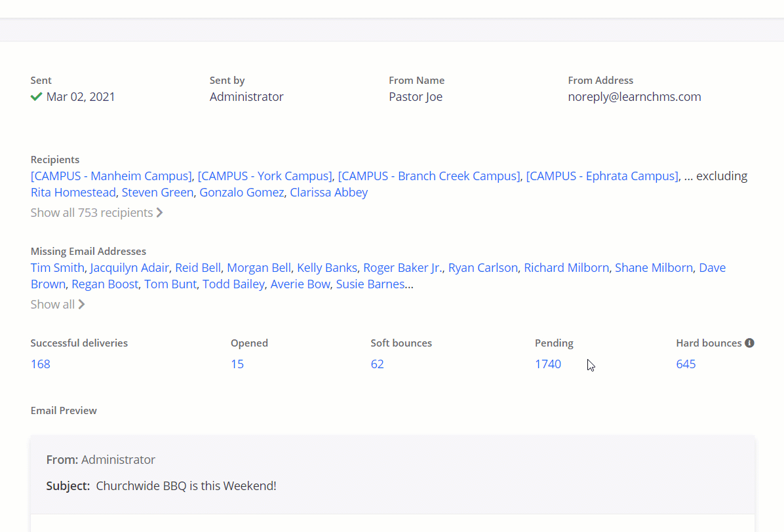
Task: Expand Show all 753 recipients
Action: (x=96, y=213)
